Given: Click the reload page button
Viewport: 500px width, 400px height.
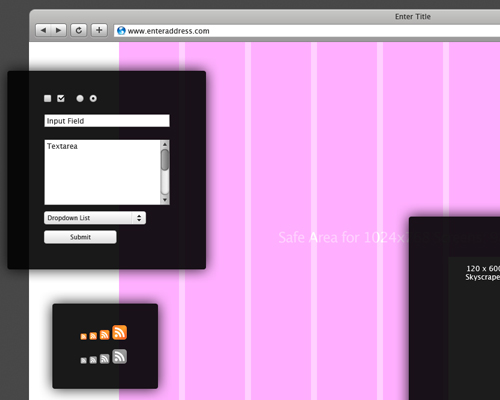Looking at the screenshot, I should coord(79,30).
